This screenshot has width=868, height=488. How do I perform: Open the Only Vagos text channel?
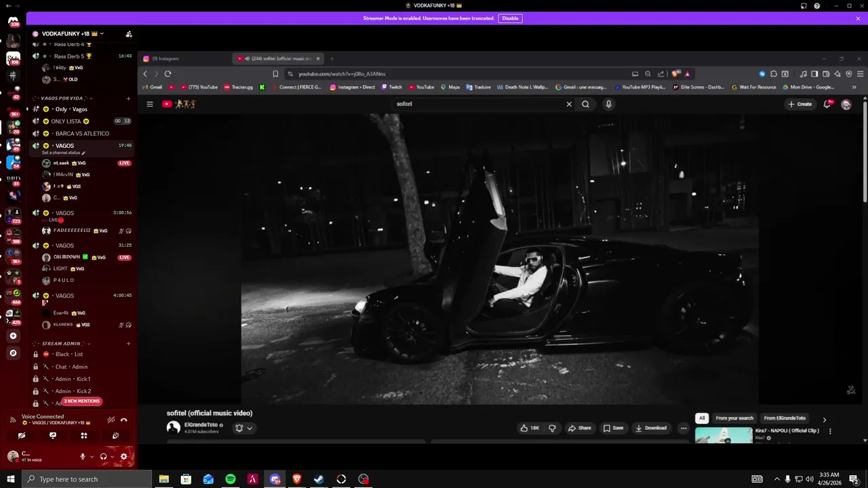[x=71, y=109]
